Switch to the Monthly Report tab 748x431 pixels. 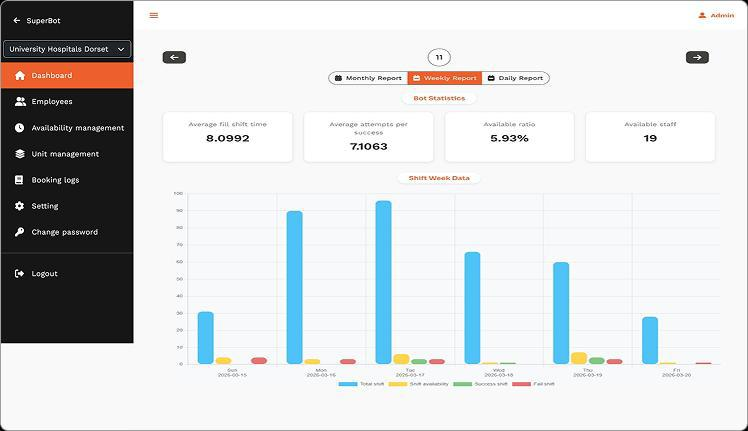(368, 78)
